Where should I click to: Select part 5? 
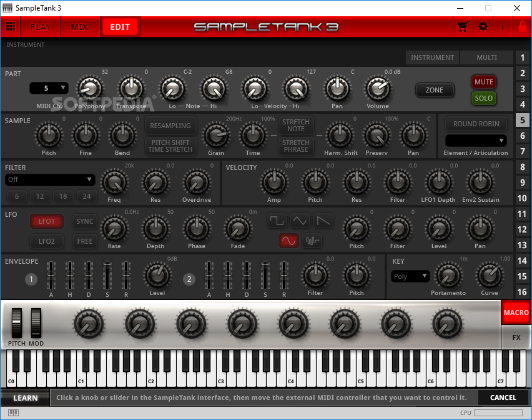click(x=523, y=120)
